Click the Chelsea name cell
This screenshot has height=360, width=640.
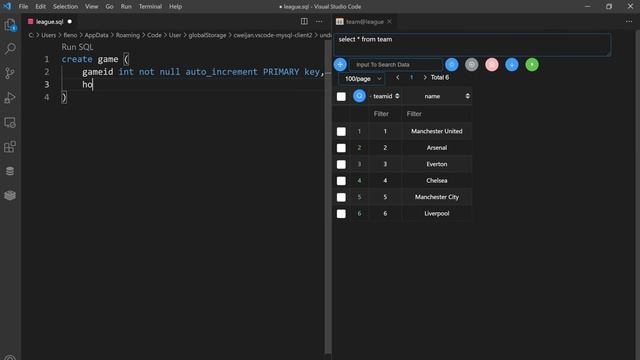(x=437, y=180)
